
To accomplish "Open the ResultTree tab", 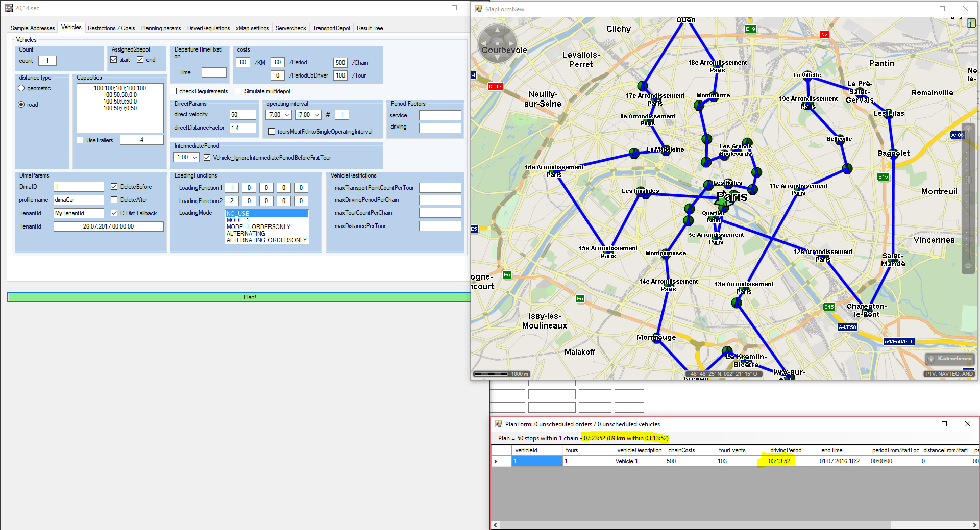I will (370, 28).
